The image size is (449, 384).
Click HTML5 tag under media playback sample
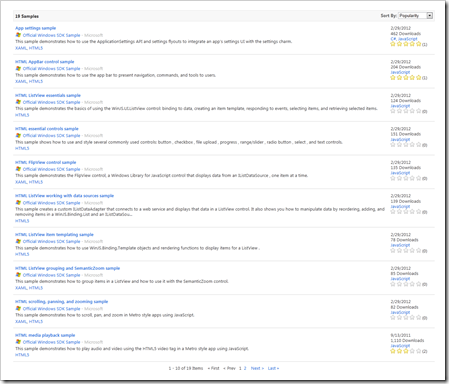22,355
